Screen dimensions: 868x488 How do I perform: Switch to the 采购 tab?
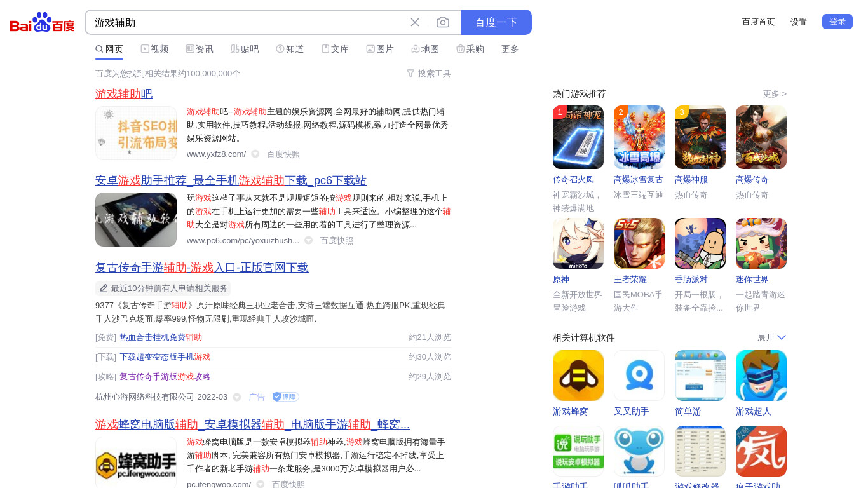coord(470,49)
